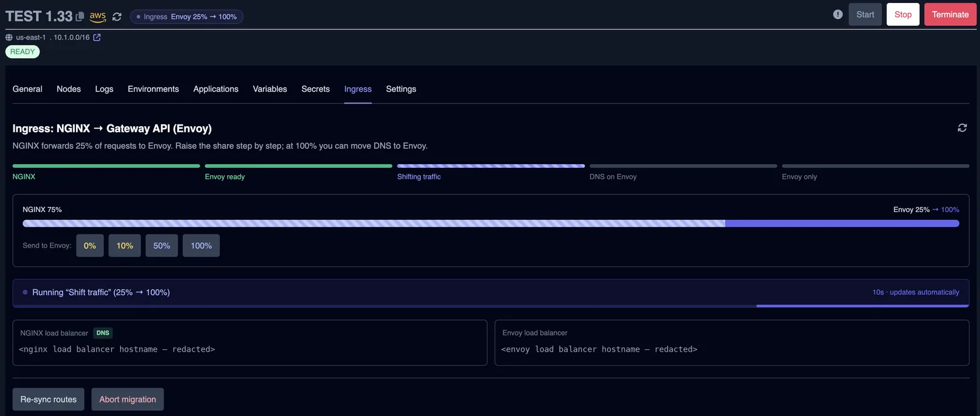The height and width of the screenshot is (416, 980).
Task: Click the Ingress Envoy 25% → 100% badge
Action: pos(187,17)
